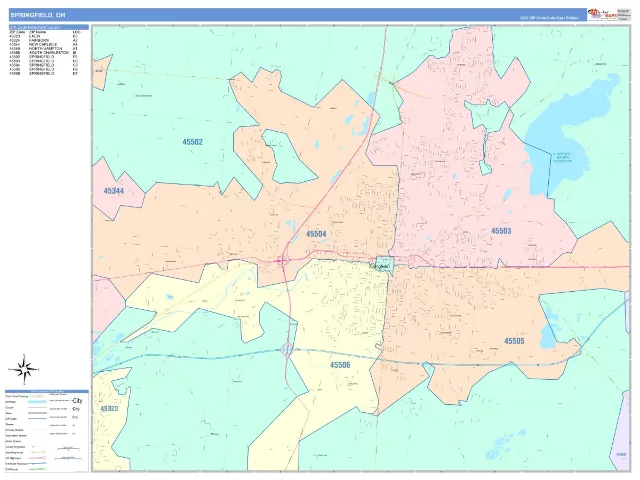
Task: Click the 45344 ZIP code label
Action: (114, 191)
